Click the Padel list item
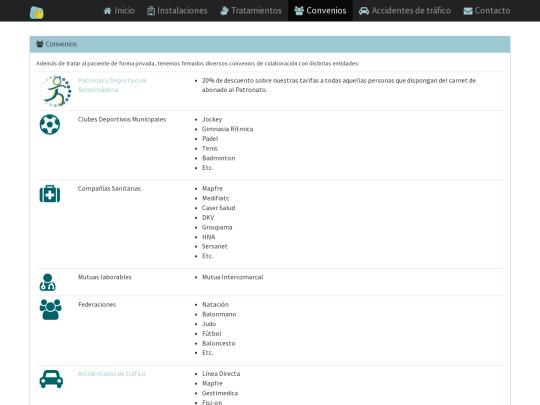 click(x=210, y=139)
